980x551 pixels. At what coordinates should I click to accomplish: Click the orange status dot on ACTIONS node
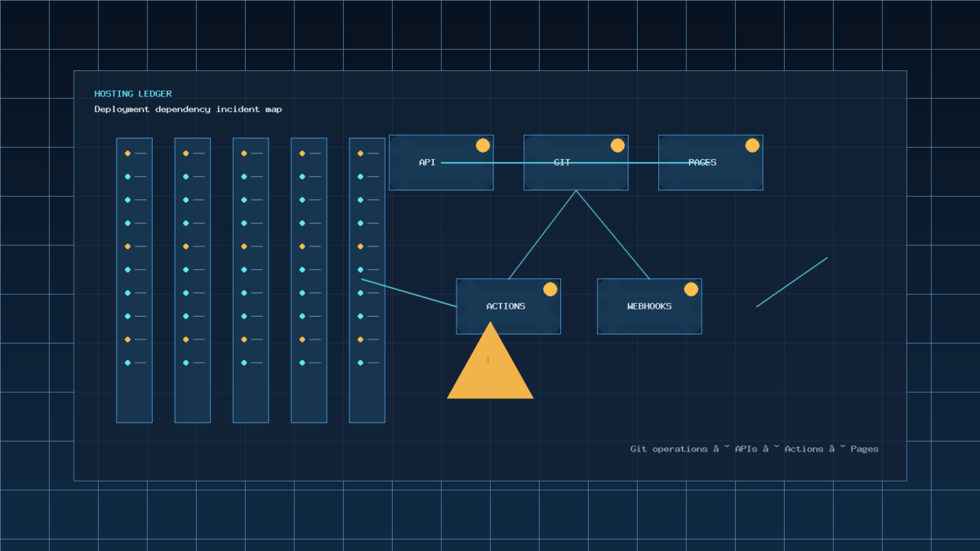tap(550, 289)
